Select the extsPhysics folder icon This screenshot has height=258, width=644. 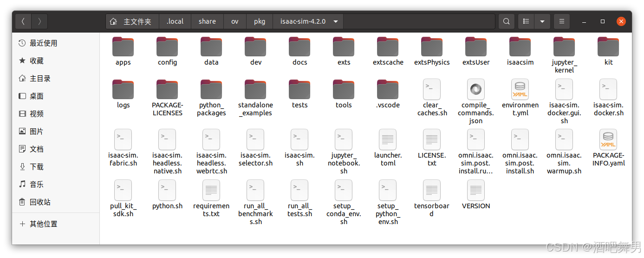click(432, 46)
